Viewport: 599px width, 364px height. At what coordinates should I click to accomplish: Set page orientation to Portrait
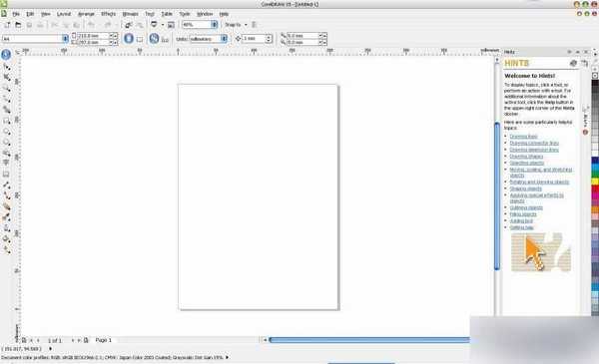[129, 39]
